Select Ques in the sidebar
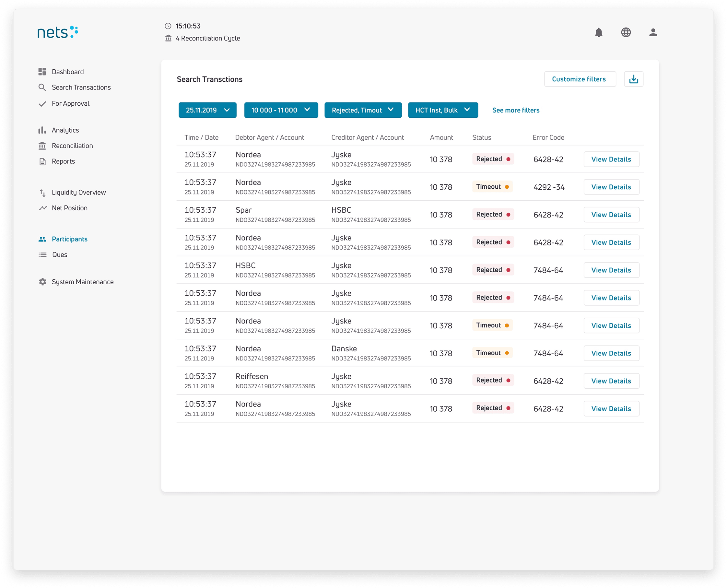The image size is (727, 588). (60, 255)
